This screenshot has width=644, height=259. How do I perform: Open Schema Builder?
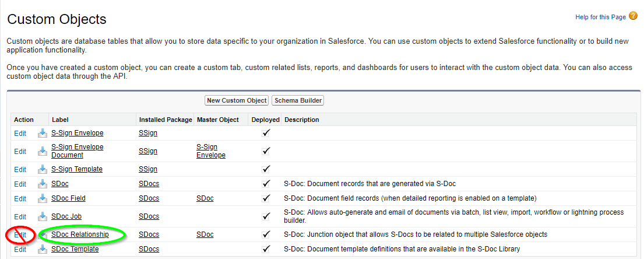pyautogui.click(x=298, y=100)
